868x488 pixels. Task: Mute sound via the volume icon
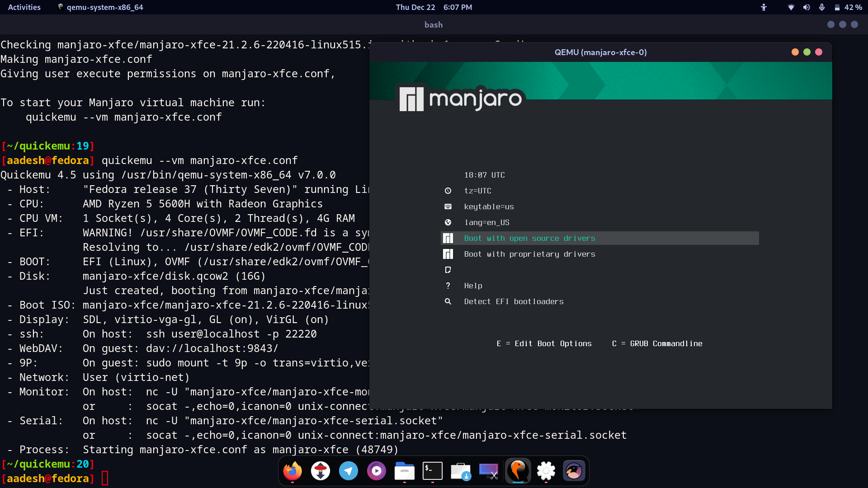point(807,7)
